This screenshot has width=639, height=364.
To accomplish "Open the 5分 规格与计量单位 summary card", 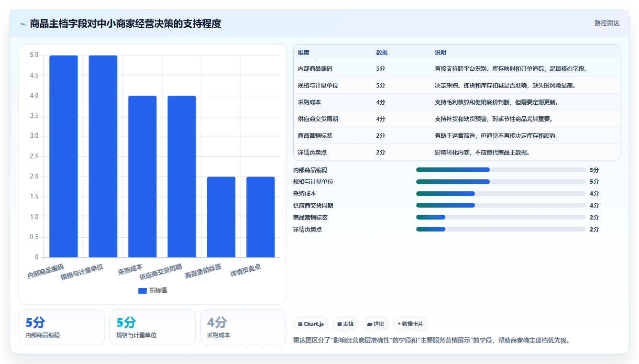I will tap(153, 327).
